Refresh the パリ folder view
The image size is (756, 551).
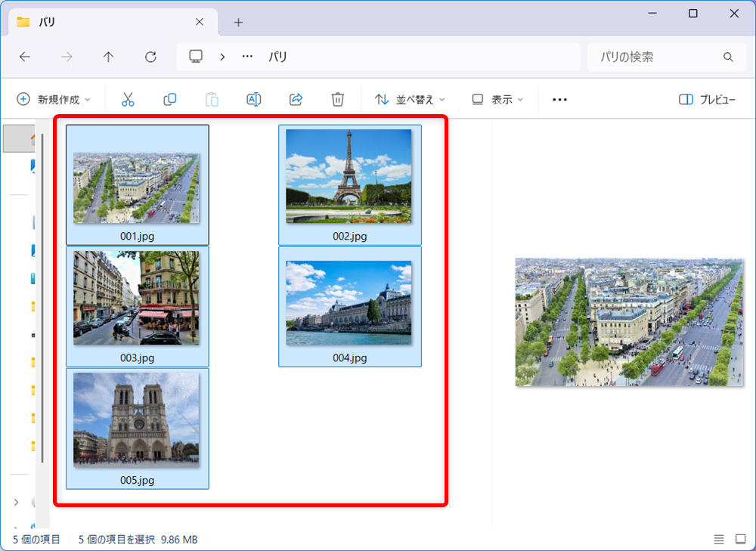(x=150, y=57)
